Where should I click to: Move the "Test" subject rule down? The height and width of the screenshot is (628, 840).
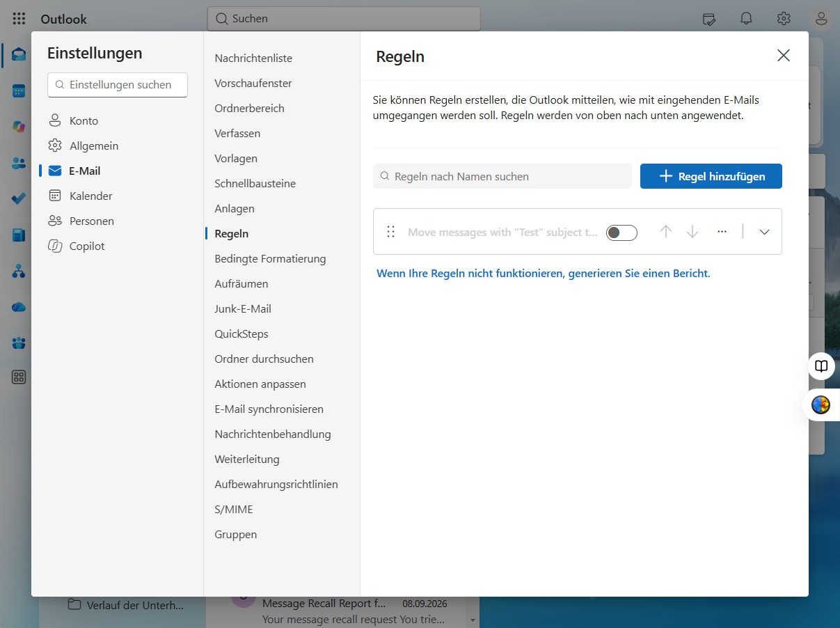click(692, 232)
